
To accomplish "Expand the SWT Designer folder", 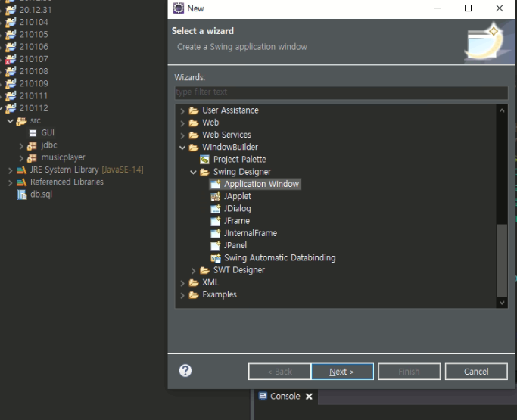I will [193, 271].
